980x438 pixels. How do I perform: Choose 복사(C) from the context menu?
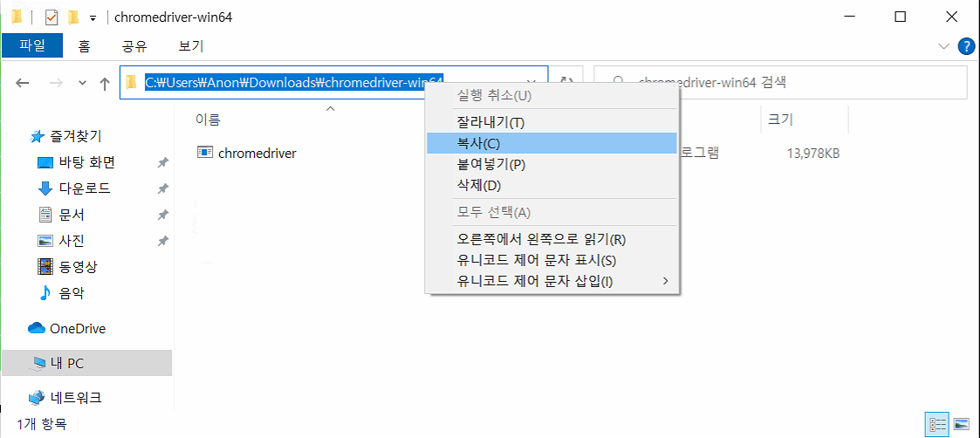(552, 143)
